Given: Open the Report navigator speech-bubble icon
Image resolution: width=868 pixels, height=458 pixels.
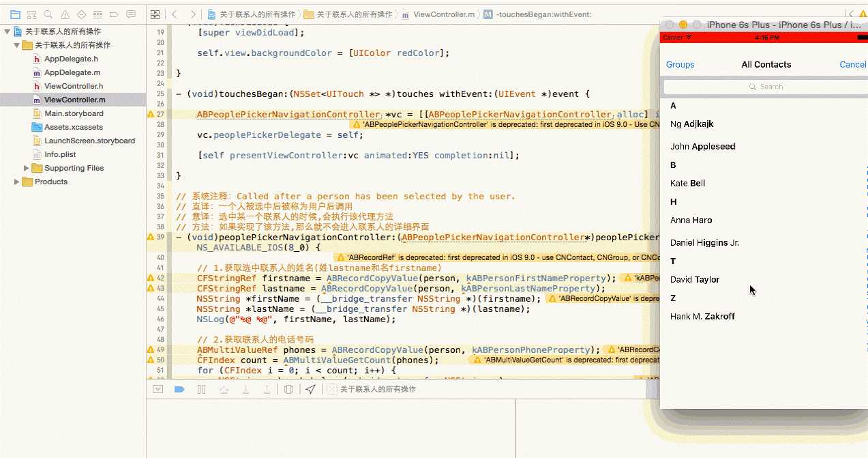Looking at the screenshot, I should tap(131, 14).
